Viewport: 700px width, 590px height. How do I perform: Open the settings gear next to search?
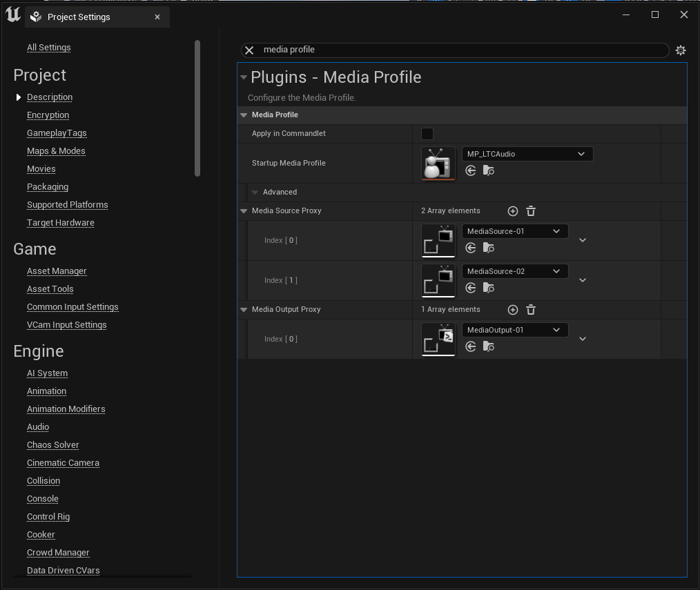tap(681, 50)
